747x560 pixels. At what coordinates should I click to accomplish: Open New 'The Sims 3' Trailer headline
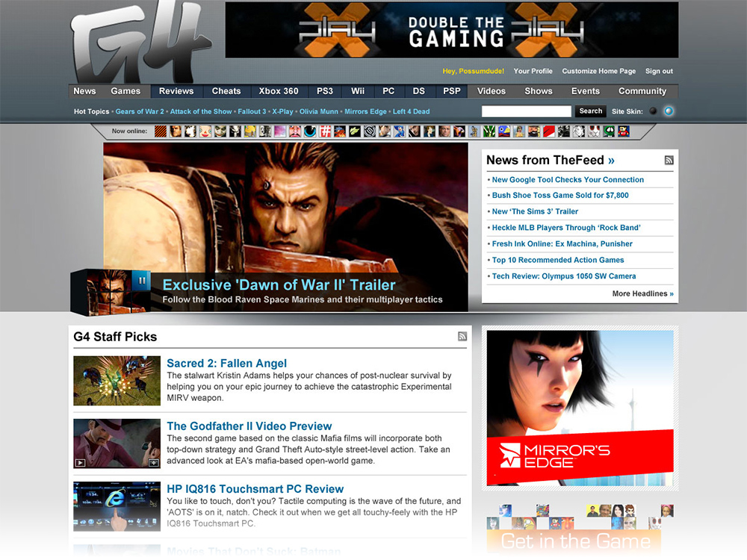535,211
